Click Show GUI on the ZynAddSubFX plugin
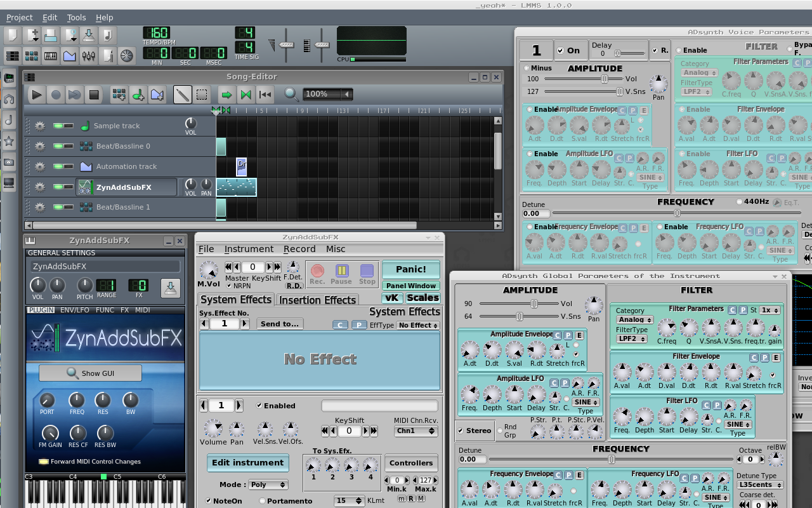Viewport: 812px width, 508px height. [89, 373]
